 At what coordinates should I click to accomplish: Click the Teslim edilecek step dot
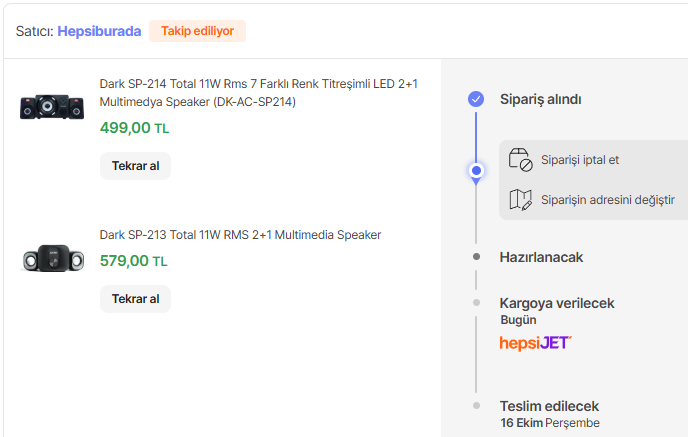pos(476,406)
